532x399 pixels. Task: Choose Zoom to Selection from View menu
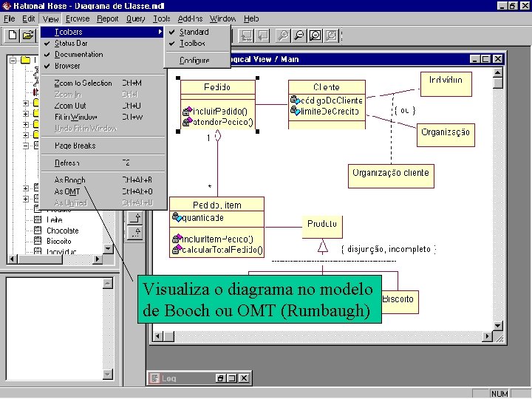102,83
